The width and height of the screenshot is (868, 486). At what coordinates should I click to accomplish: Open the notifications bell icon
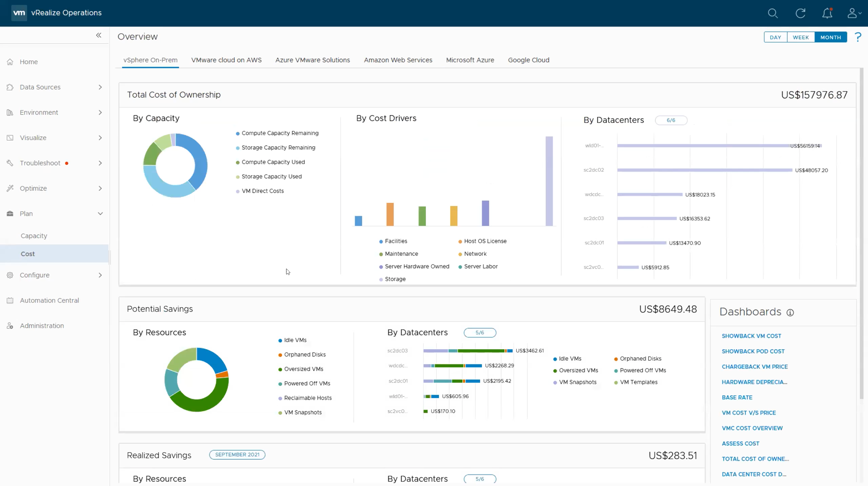point(827,13)
